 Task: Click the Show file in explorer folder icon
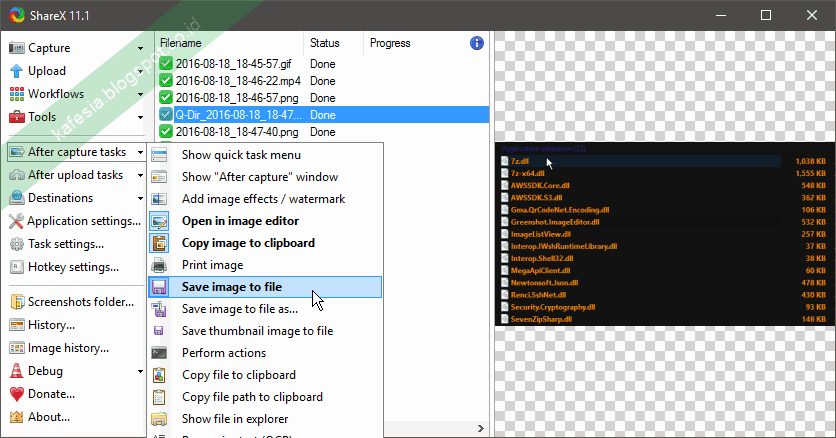tap(159, 419)
